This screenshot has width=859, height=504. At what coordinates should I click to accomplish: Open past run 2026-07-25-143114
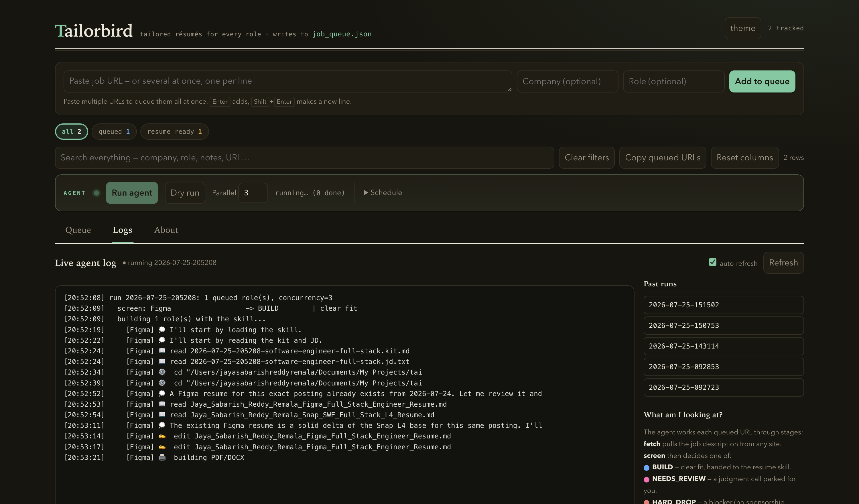tap(723, 346)
